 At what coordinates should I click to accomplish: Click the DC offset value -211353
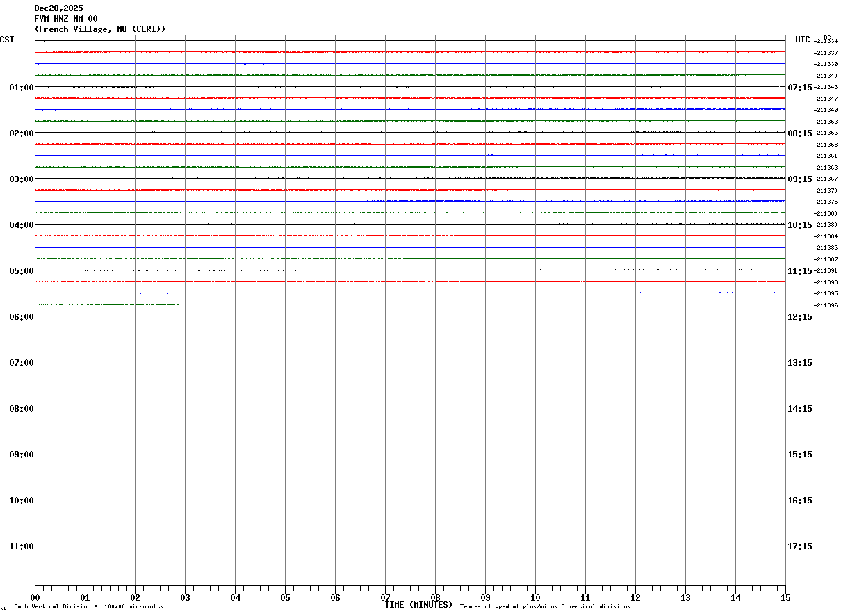tap(826, 122)
